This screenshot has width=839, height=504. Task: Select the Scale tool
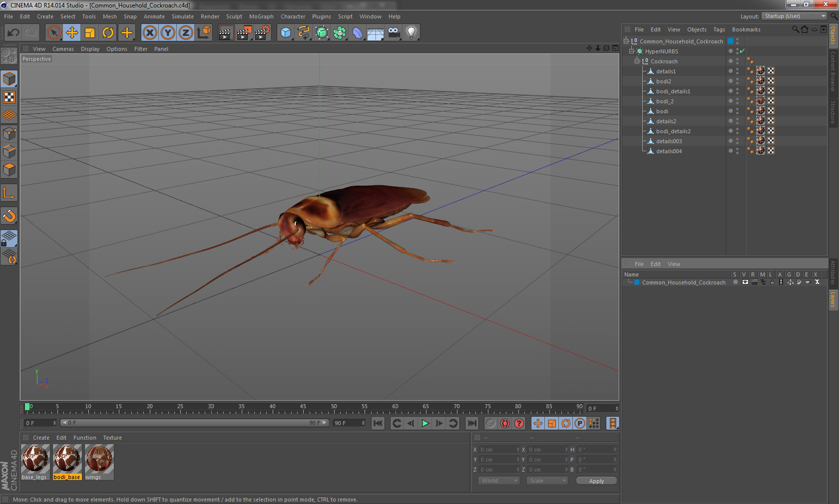coord(90,33)
